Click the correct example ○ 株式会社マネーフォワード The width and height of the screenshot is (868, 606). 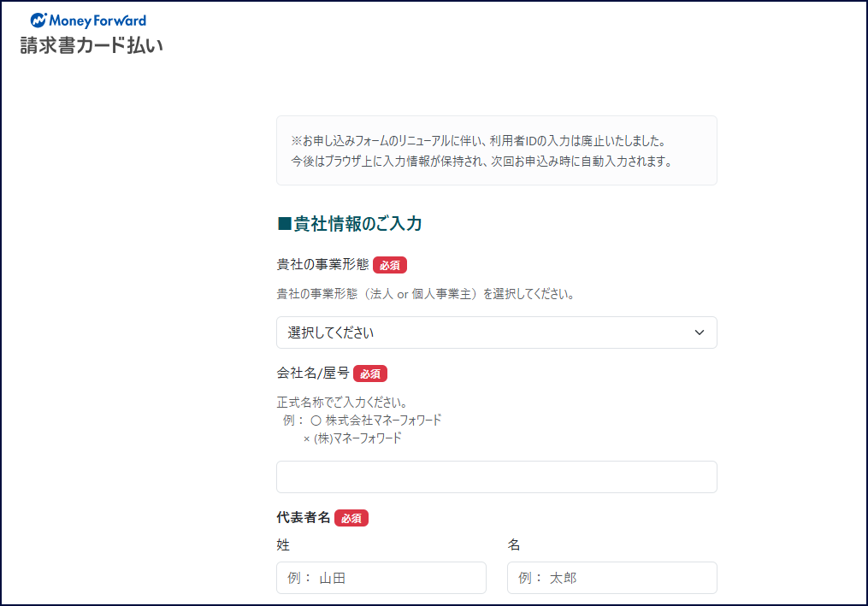pyautogui.click(x=376, y=421)
